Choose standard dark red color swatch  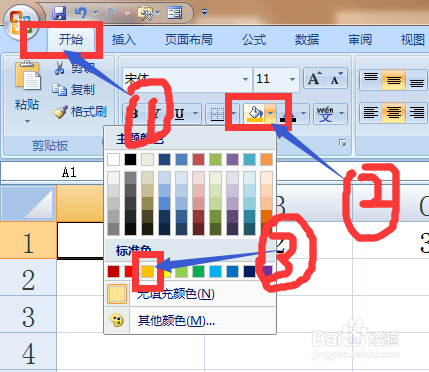tap(113, 271)
